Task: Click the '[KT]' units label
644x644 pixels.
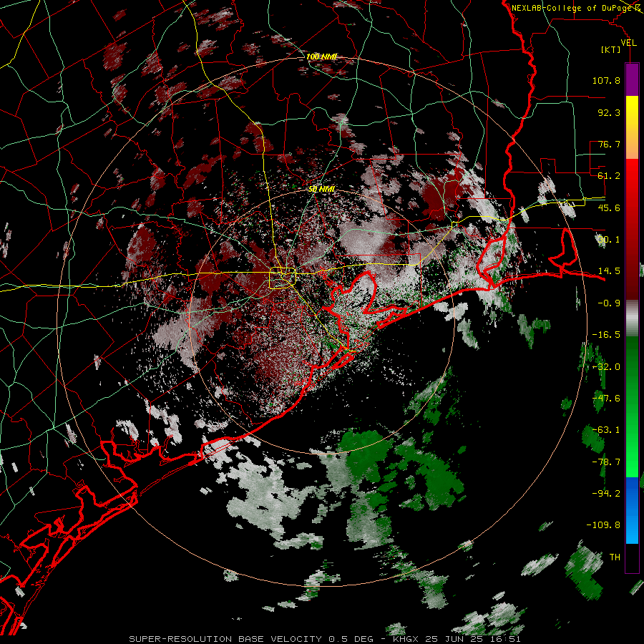Action: point(611,49)
